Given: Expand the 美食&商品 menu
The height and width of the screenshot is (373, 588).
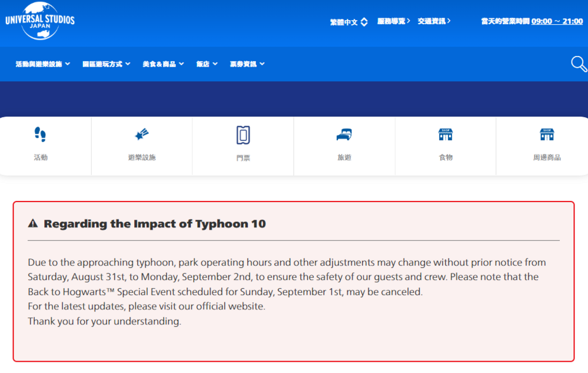Looking at the screenshot, I should click(163, 64).
